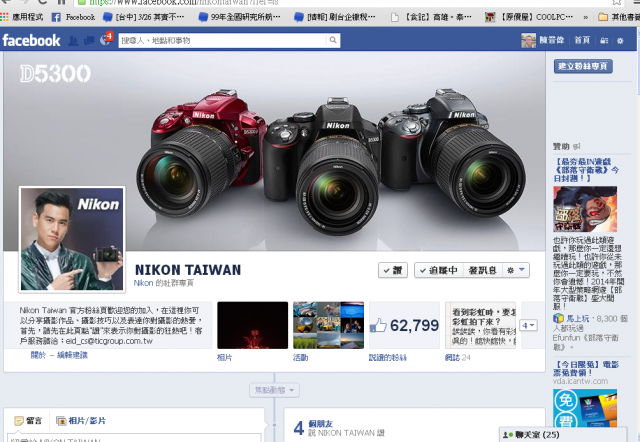Image resolution: width=640 pixels, height=442 pixels.
Task: Click sponsored ad title 最夯最IN遊戲
Action: tap(586, 170)
